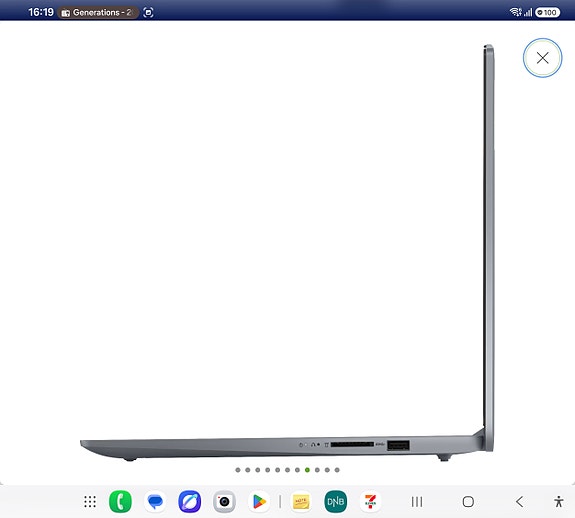
Task: Launch the green Phone app
Action: click(x=120, y=502)
